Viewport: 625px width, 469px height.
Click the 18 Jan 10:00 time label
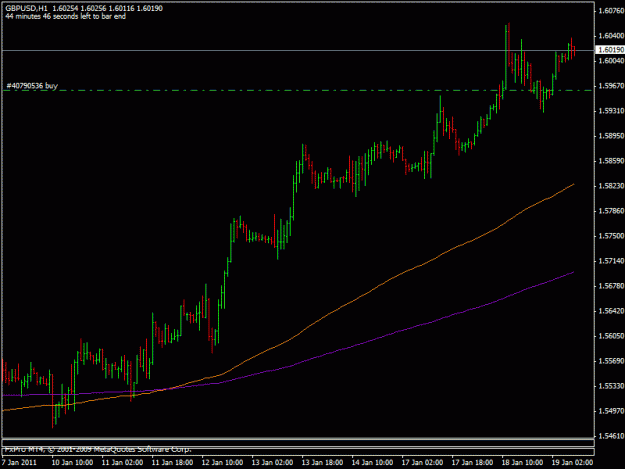click(x=522, y=462)
